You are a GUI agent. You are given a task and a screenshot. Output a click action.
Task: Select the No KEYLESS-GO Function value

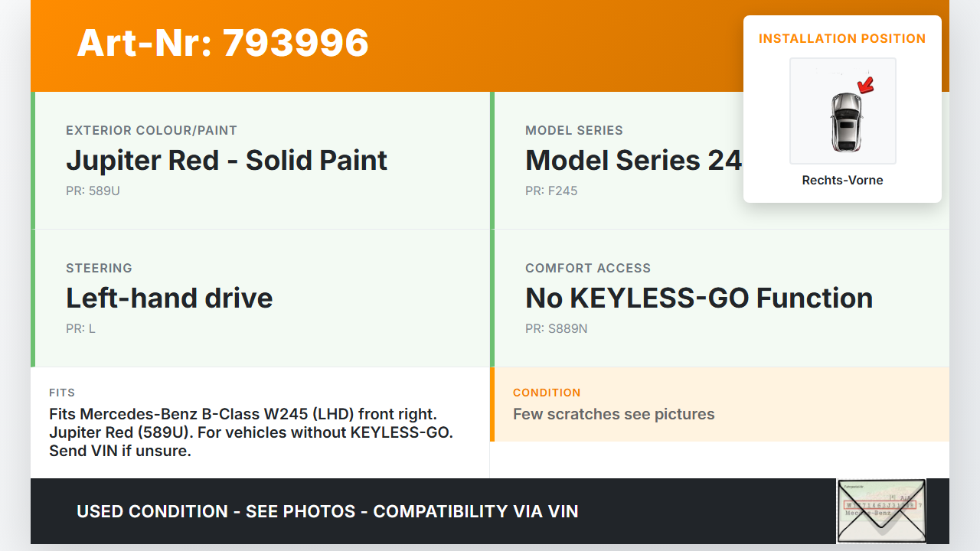pyautogui.click(x=699, y=298)
